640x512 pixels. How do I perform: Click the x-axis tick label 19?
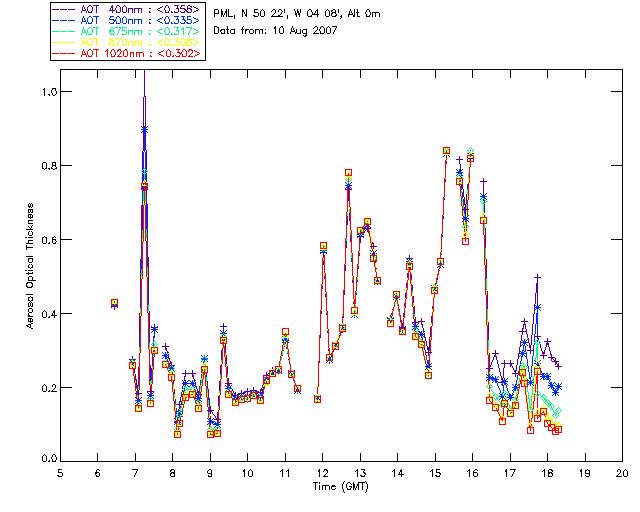point(585,473)
